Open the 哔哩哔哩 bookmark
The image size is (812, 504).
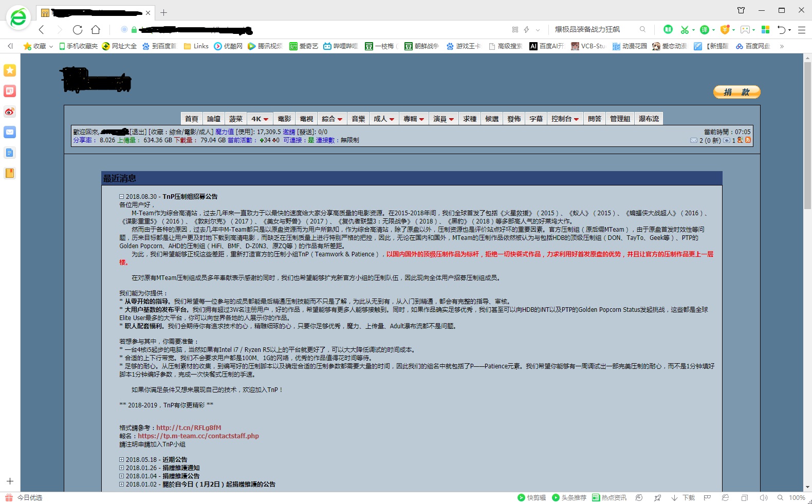point(341,46)
